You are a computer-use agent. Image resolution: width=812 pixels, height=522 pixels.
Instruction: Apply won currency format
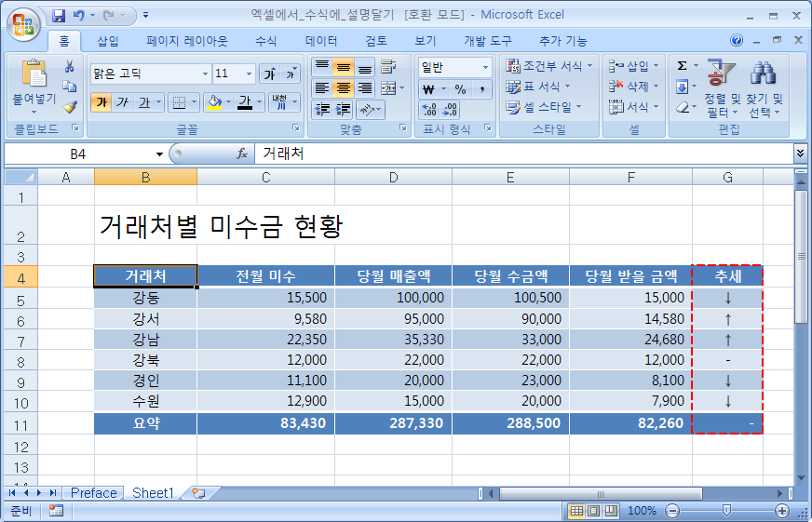[x=428, y=89]
